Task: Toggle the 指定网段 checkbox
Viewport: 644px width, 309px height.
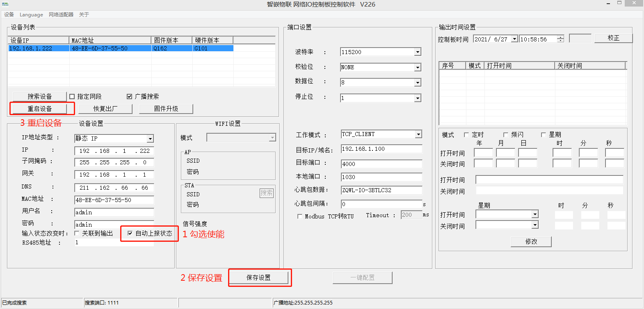Action: coord(72,97)
